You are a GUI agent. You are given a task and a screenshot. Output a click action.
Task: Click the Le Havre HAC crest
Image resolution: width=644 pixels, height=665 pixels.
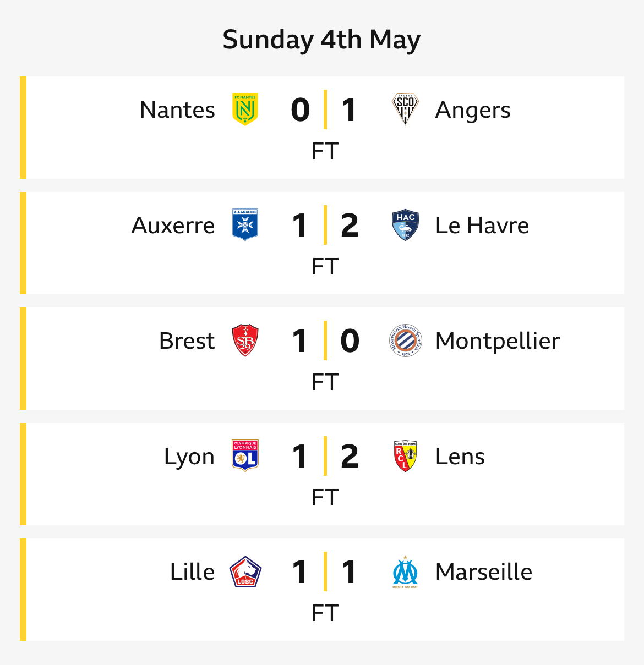click(405, 225)
